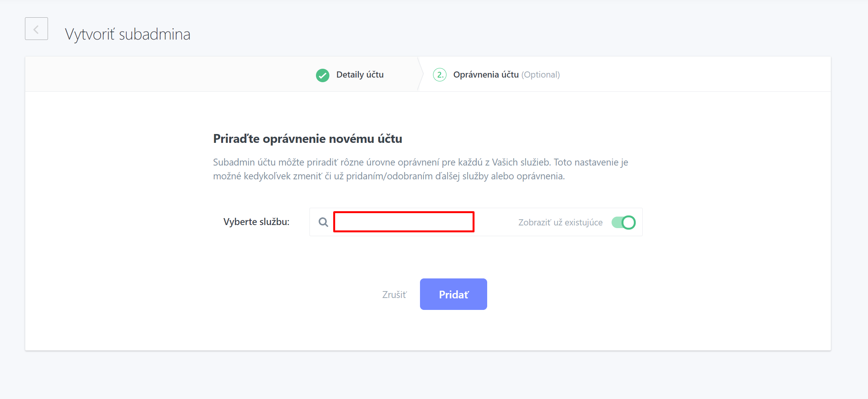Click the green checkmark icon beside Detaily účtu

(x=322, y=75)
